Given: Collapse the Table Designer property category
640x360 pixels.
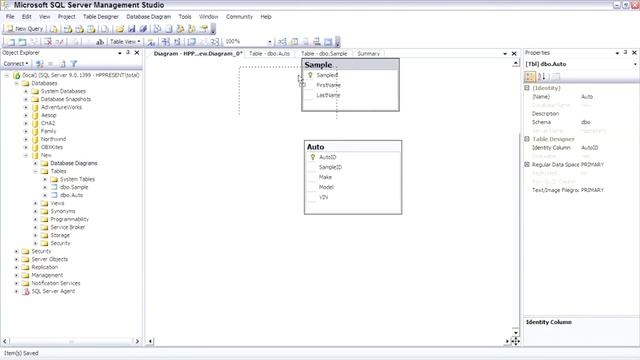Looking at the screenshot, I should pyautogui.click(x=527, y=139).
